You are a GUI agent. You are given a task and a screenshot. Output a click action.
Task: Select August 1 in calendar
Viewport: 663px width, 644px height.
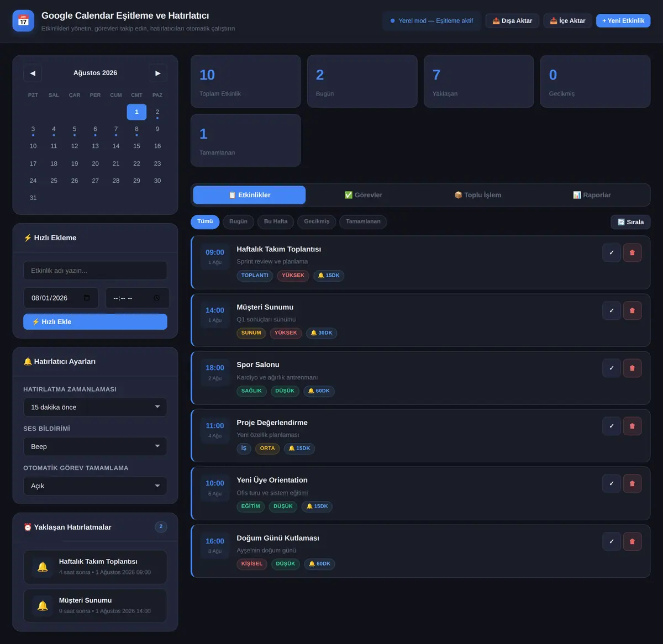[136, 112]
